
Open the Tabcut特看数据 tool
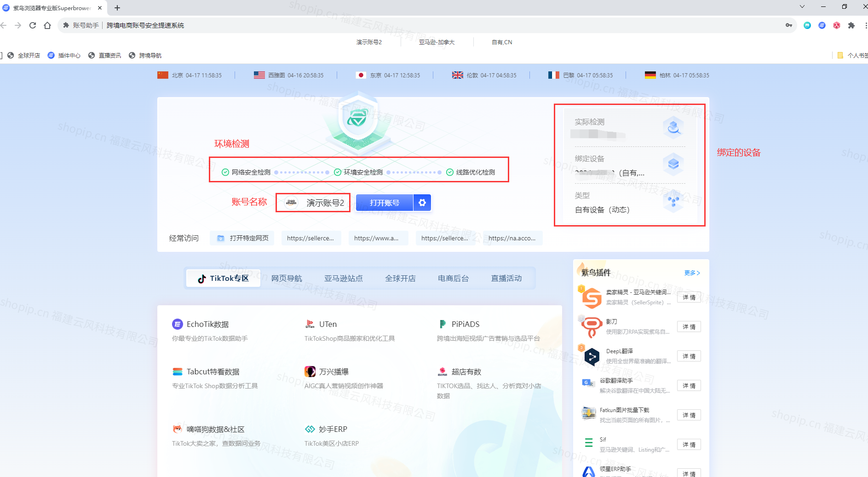pos(206,372)
